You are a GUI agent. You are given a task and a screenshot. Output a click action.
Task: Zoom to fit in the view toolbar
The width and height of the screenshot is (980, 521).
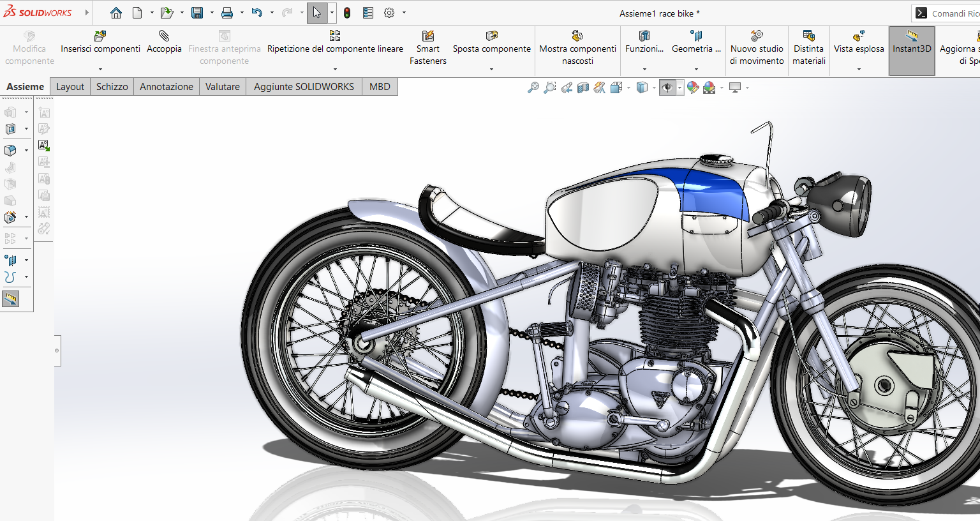click(x=533, y=87)
